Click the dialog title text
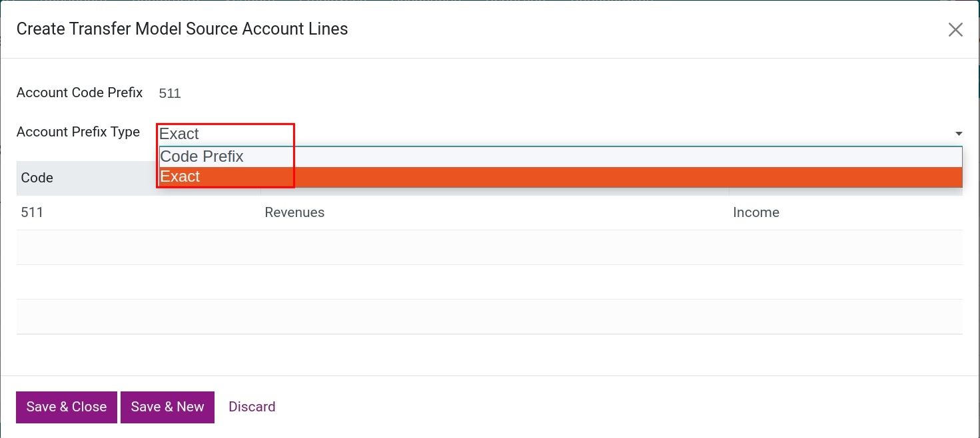Viewport: 980px width, 438px height. pyautogui.click(x=182, y=29)
